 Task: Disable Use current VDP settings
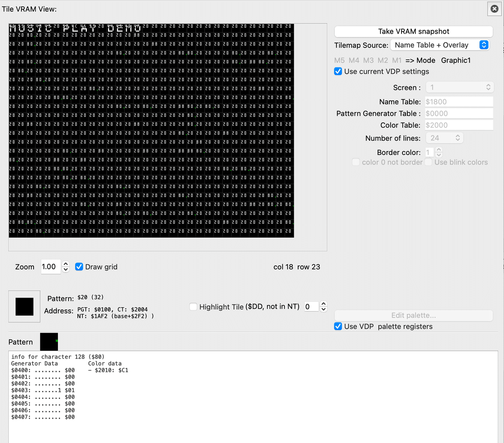pos(338,71)
